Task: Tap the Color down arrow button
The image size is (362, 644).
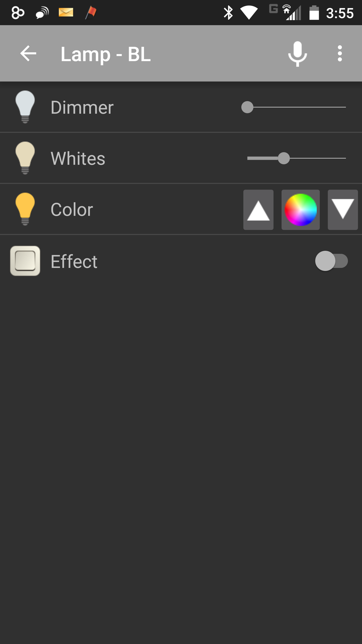Action: (343, 210)
